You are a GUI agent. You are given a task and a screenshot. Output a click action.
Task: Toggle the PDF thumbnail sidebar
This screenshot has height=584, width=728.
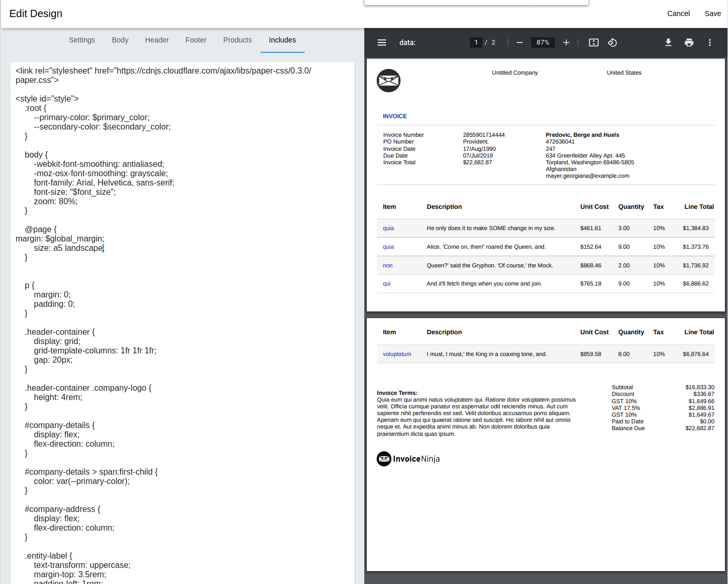(x=382, y=42)
